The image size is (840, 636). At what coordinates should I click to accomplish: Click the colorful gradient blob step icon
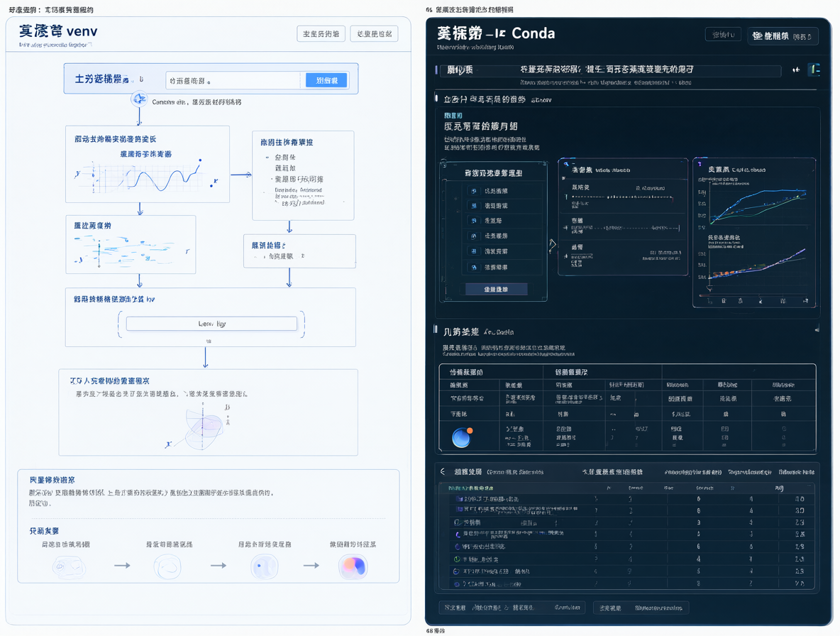pyautogui.click(x=353, y=566)
